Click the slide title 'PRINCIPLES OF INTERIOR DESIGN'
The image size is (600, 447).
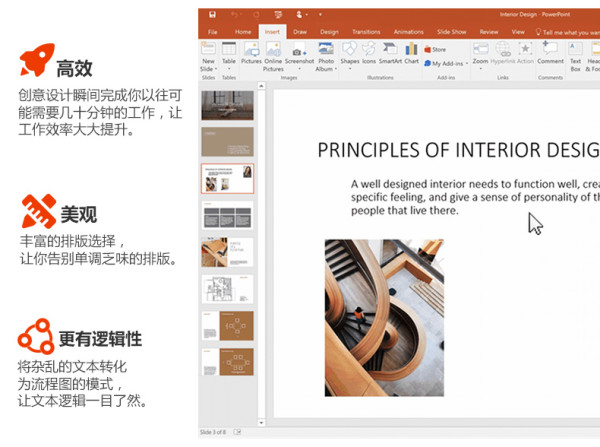(x=458, y=150)
